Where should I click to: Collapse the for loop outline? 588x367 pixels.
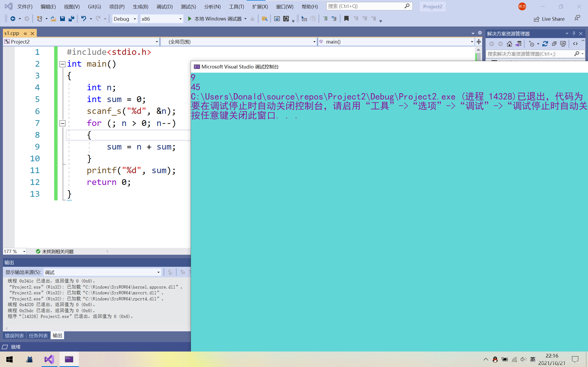63,123
